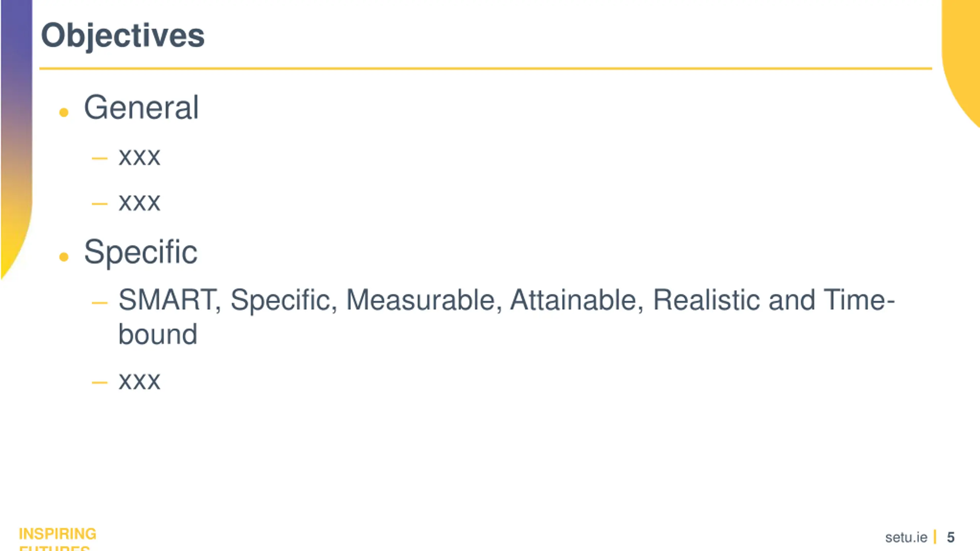Click the INSPIRING footer text
Screen dimensions: 980x551
[x=57, y=534]
